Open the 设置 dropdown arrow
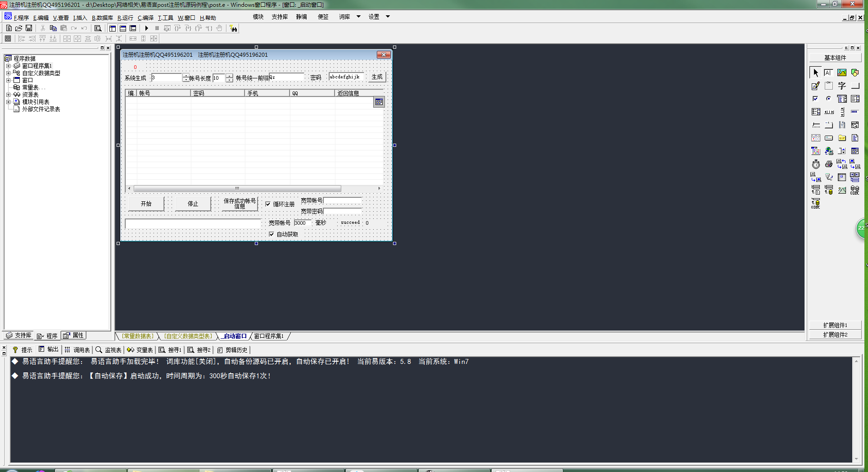The image size is (868, 472). [x=388, y=17]
